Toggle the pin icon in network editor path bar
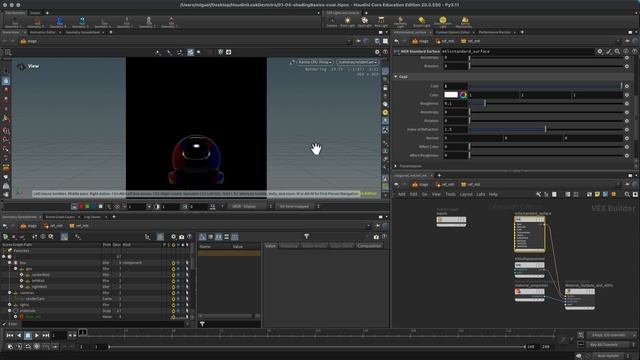Image resolution: width=640 pixels, height=360 pixels. (627, 184)
